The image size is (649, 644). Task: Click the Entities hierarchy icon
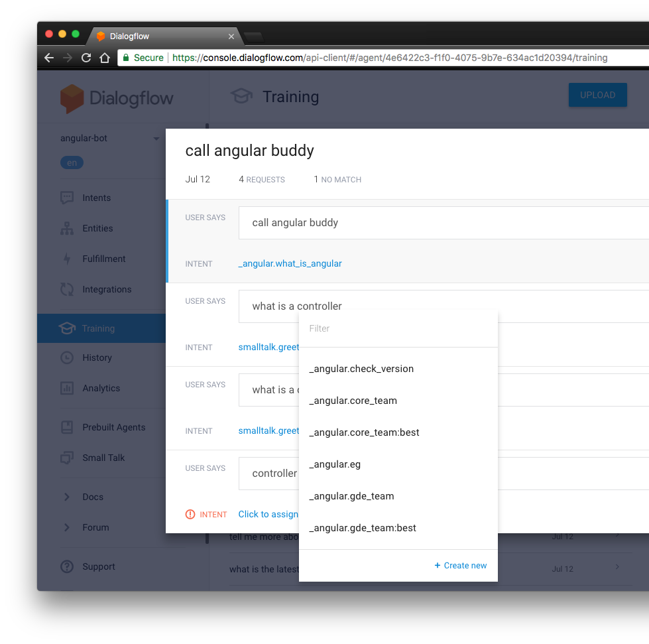pos(67,228)
